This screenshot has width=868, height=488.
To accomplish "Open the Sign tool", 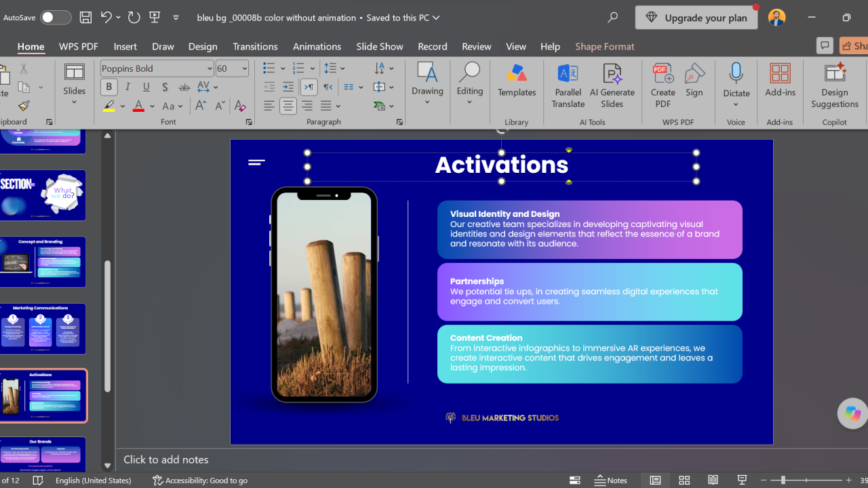I will (694, 81).
